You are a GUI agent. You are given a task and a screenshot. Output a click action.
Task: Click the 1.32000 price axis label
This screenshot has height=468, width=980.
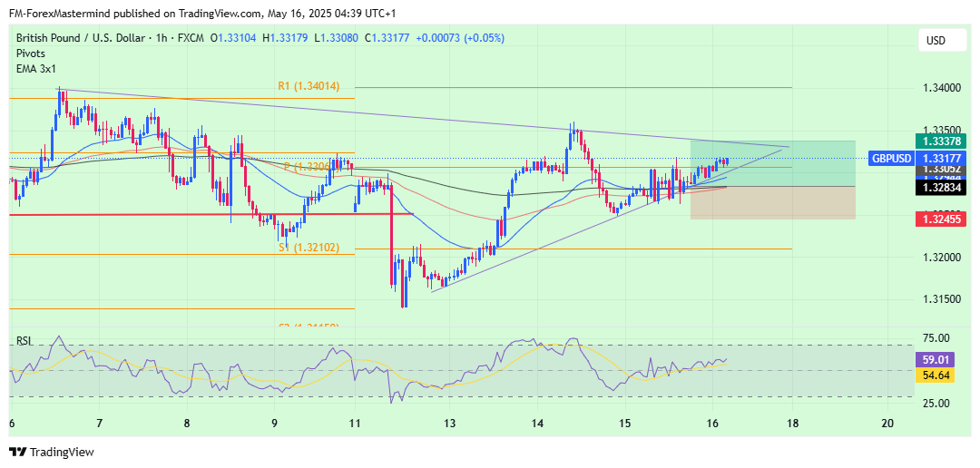941,258
